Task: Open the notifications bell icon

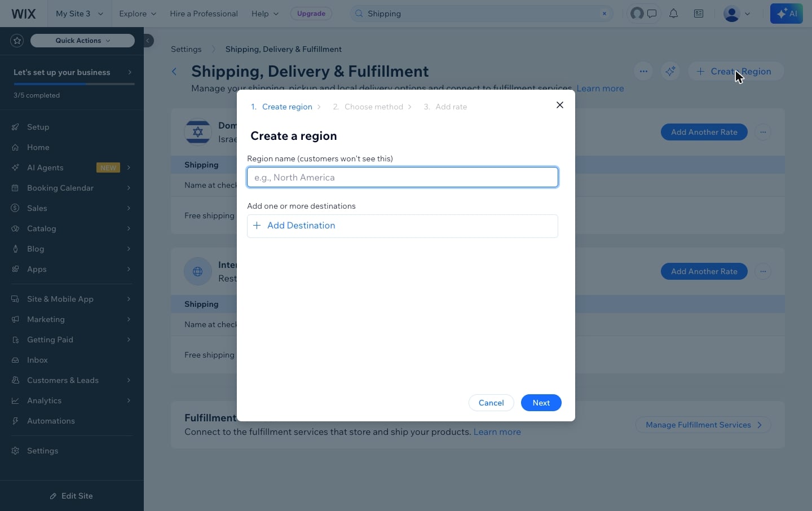Action: click(673, 14)
